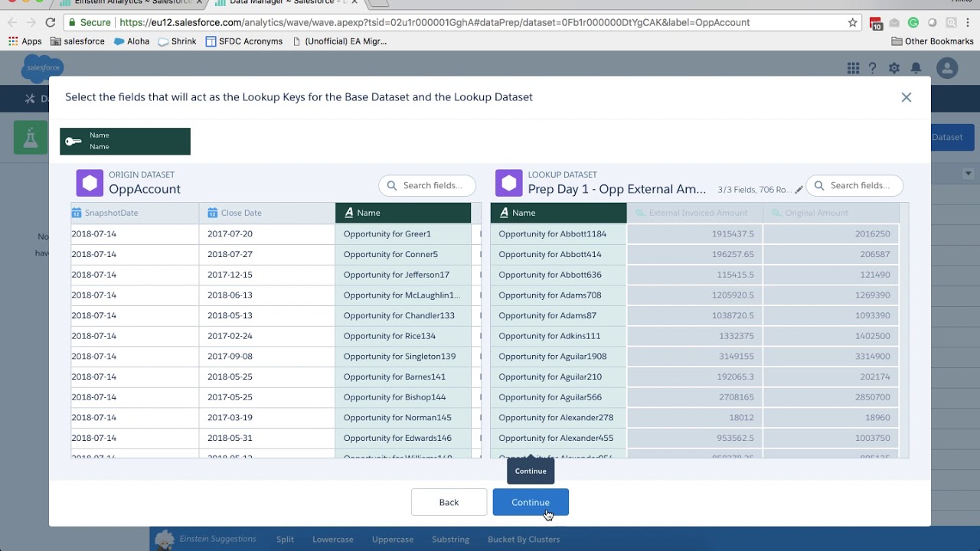Select the lookup dataset Name column header
980x551 pixels.
coord(558,213)
